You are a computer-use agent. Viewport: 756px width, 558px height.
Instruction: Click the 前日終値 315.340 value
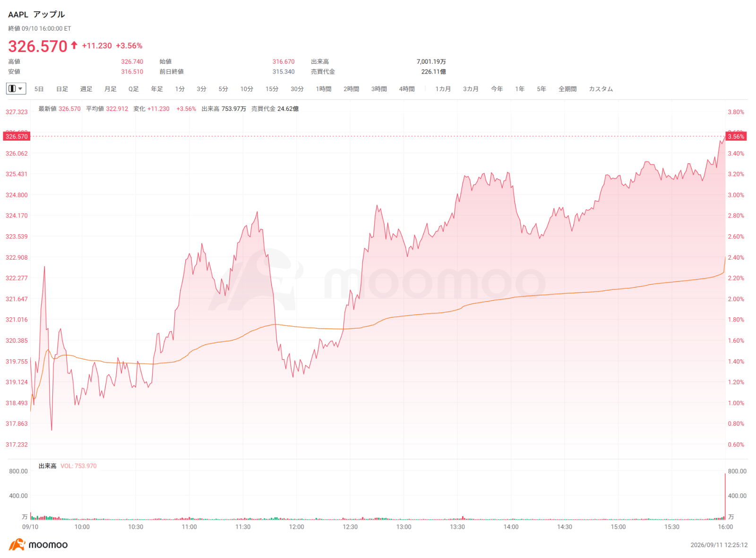click(x=283, y=72)
